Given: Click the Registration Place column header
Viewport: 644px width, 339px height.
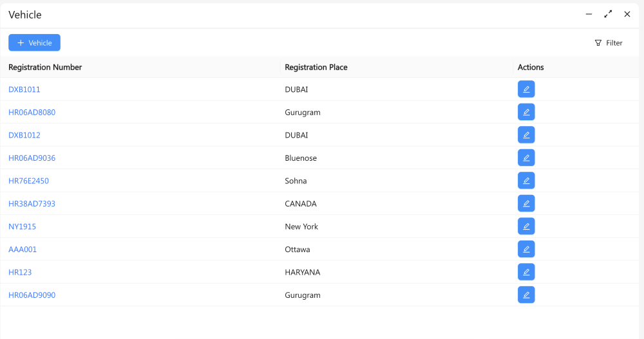Looking at the screenshot, I should pos(316,68).
